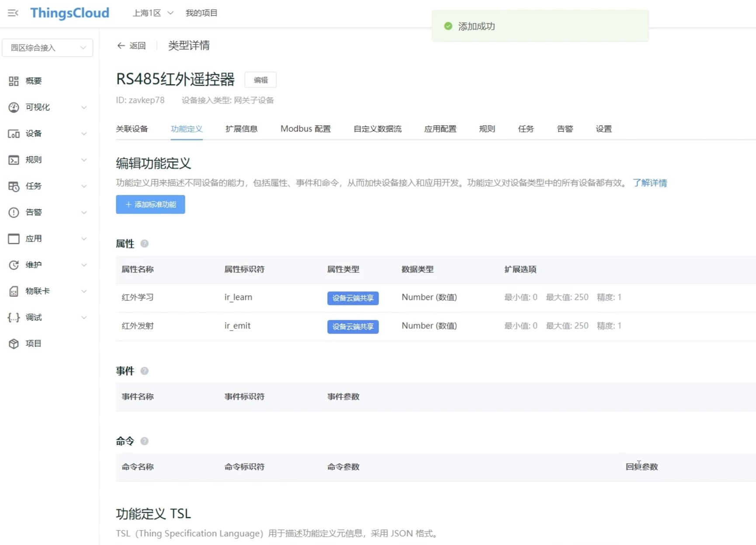Open the 扩展信息 tab

tap(241, 129)
